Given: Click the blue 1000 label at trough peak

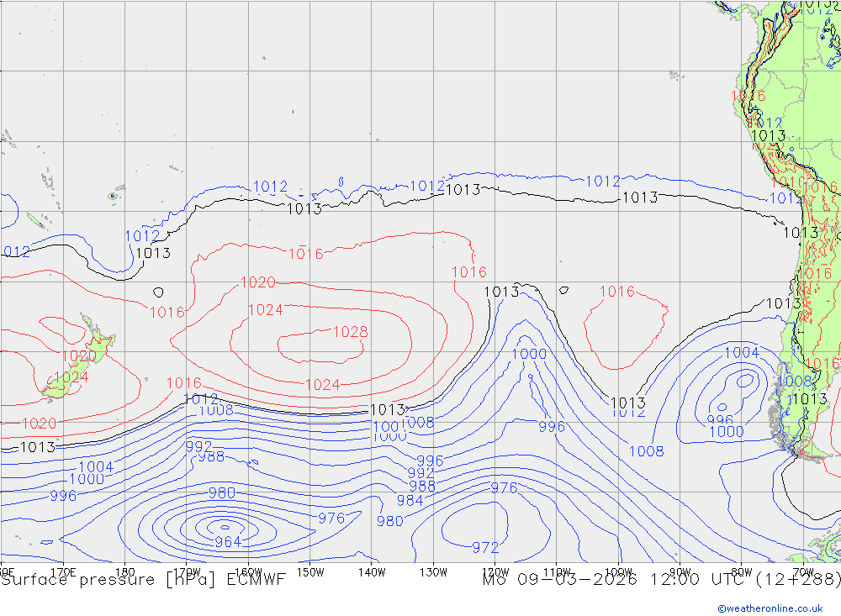Looking at the screenshot, I should (529, 354).
